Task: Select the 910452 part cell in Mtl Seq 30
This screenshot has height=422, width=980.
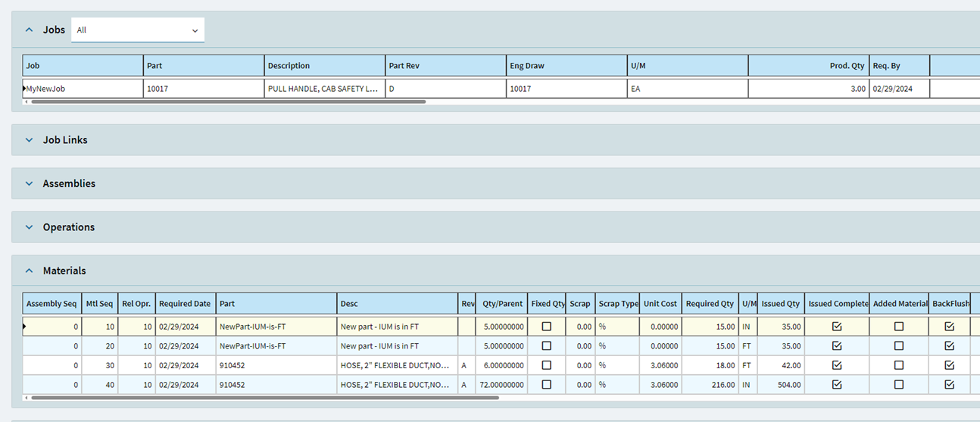Action: point(276,365)
